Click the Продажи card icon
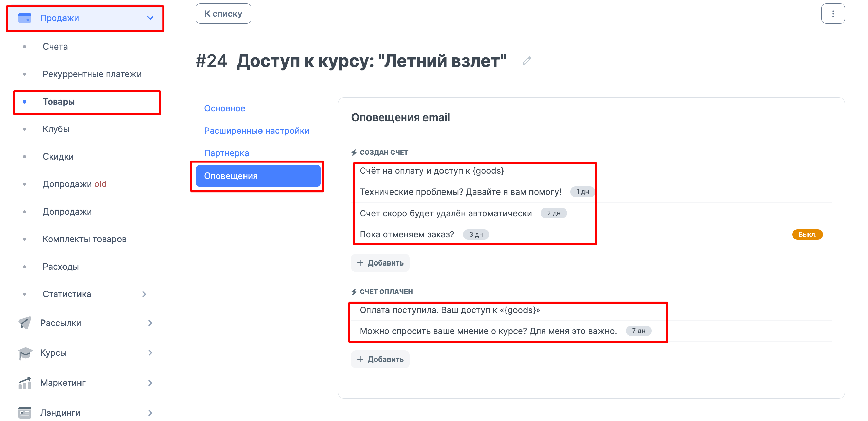The image size is (868, 421). (x=25, y=18)
